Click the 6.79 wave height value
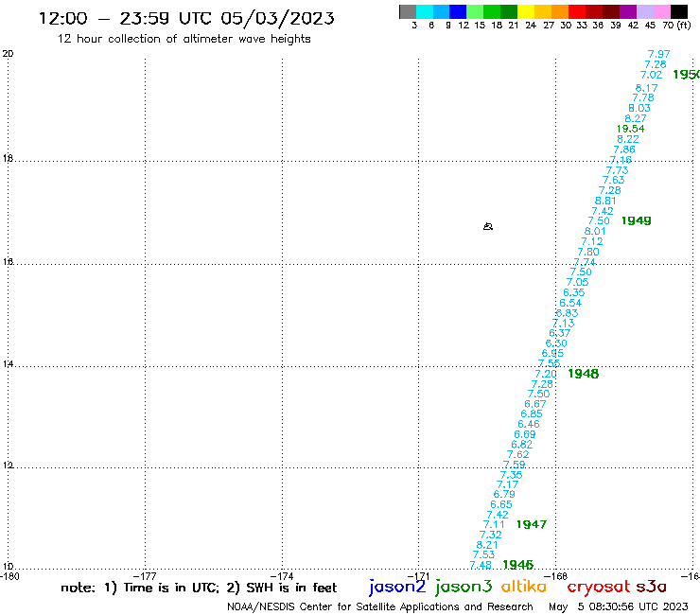Screen dimensions: 700x615 tap(504, 494)
